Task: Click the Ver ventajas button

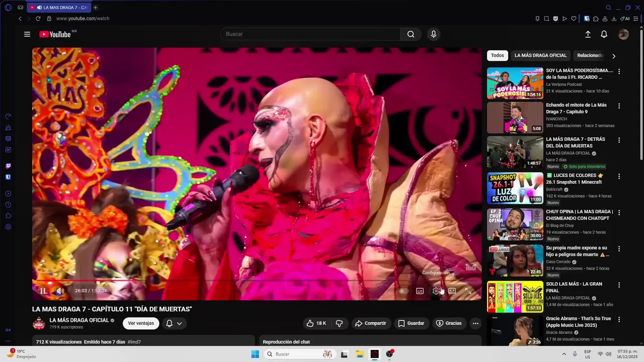Action: click(141, 323)
